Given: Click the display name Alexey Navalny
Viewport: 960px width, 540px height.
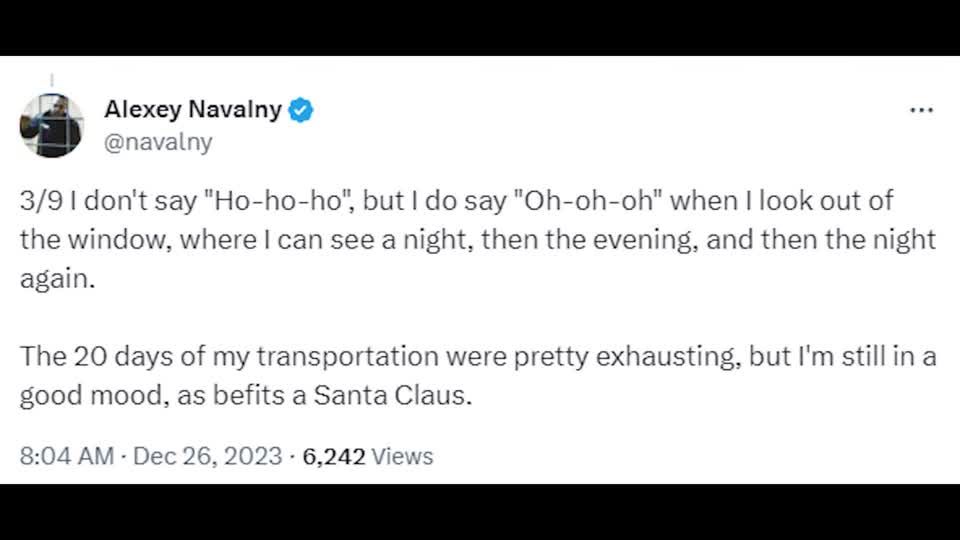Looking at the screenshot, I should [193, 110].
